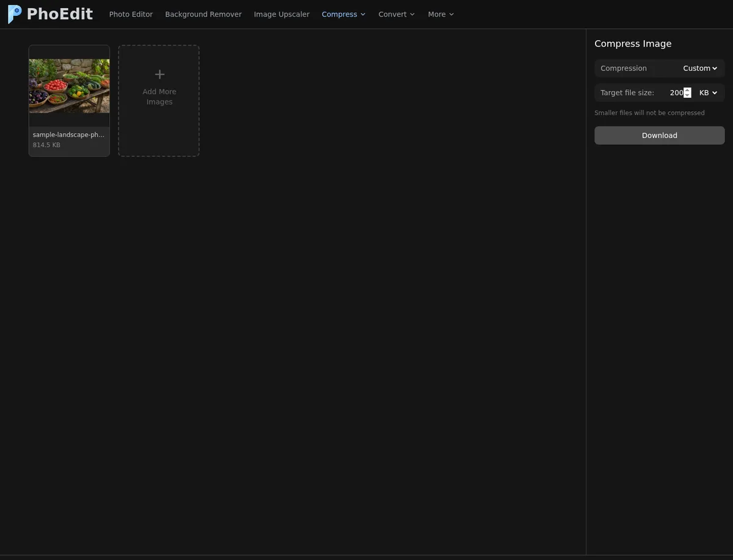Decrease target file size with down stepper
This screenshot has width=733, height=560.
687,95
